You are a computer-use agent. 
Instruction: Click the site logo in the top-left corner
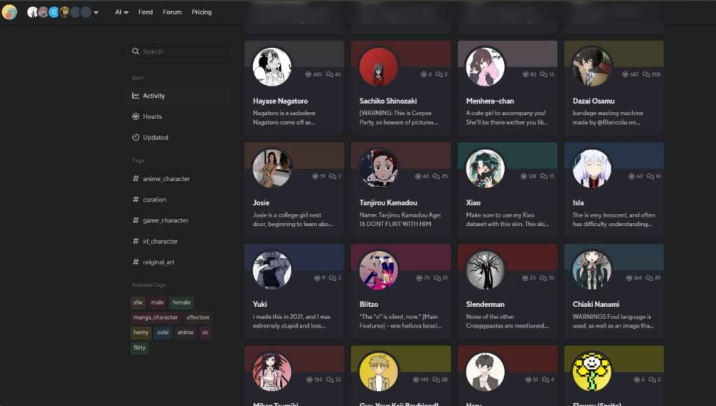tap(10, 12)
